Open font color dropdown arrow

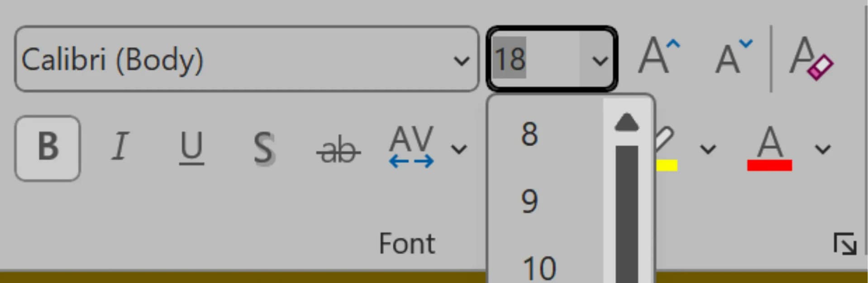(822, 149)
